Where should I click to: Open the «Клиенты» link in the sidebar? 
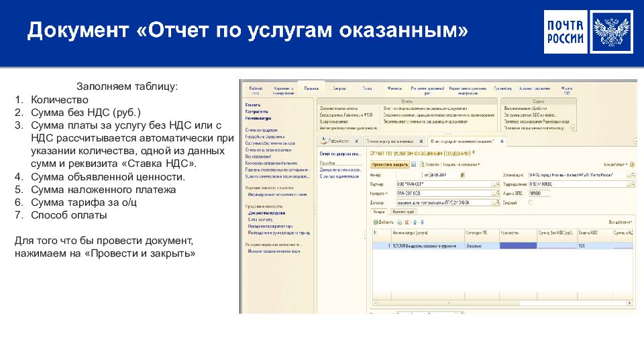click(x=253, y=105)
